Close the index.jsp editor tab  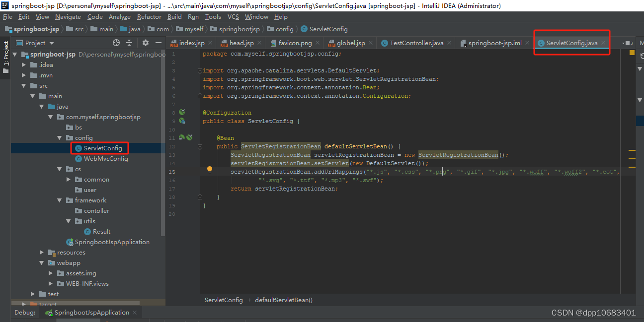[211, 43]
